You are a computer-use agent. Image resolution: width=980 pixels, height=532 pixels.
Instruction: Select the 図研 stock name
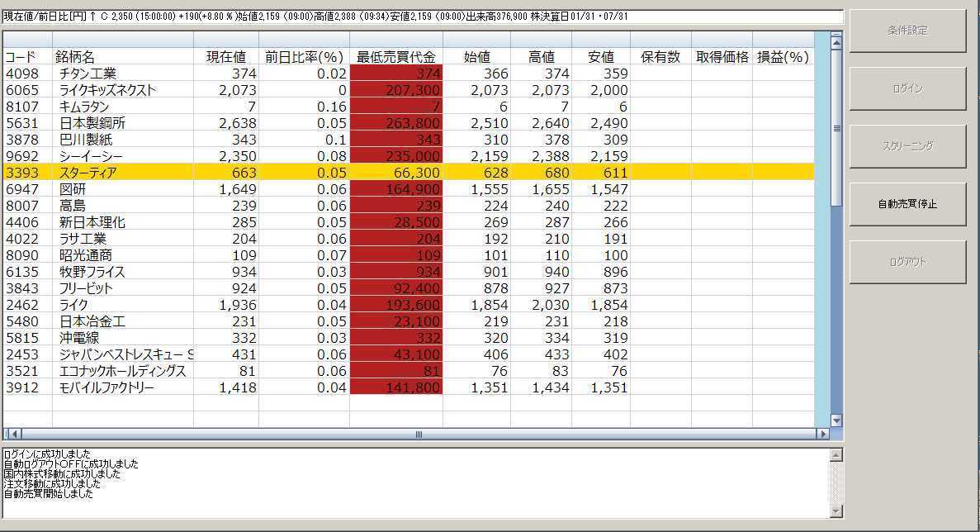tap(73, 189)
